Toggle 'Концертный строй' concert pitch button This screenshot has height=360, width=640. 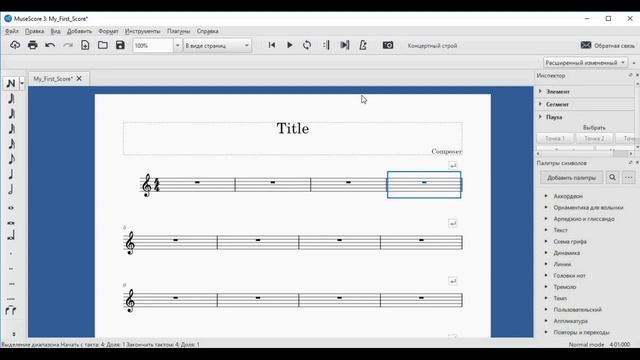tap(432, 46)
